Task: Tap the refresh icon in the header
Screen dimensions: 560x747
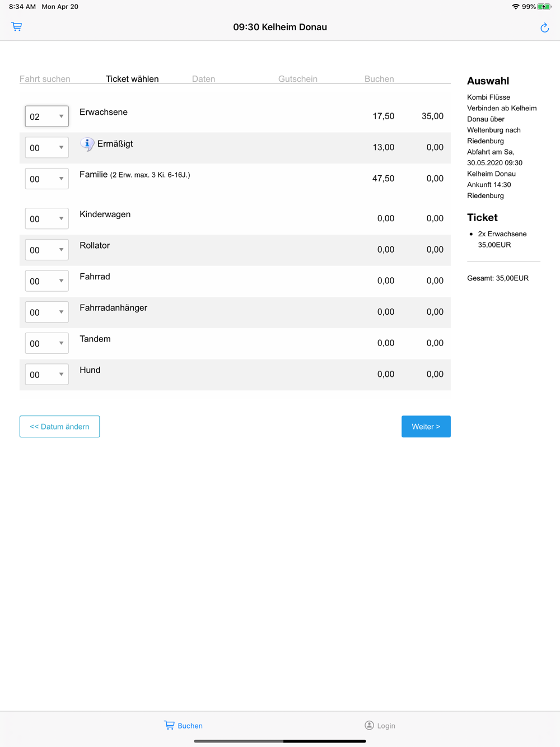Action: coord(544,27)
